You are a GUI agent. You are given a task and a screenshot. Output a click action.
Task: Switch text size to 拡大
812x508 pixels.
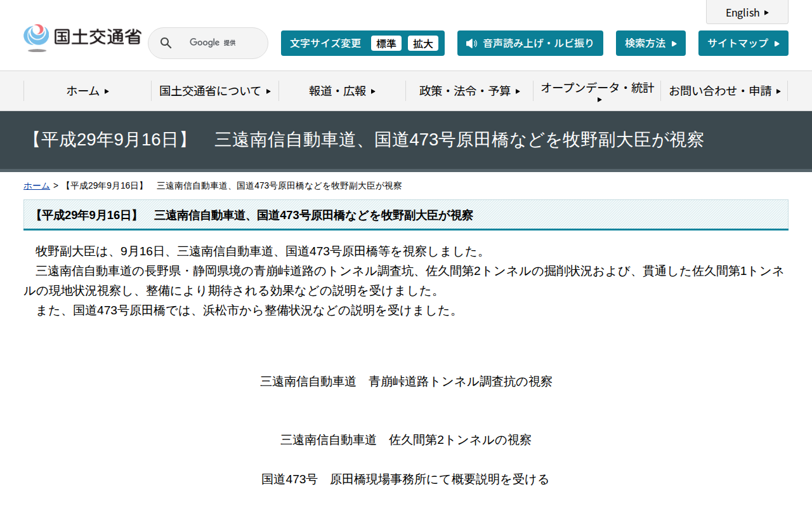tap(423, 43)
